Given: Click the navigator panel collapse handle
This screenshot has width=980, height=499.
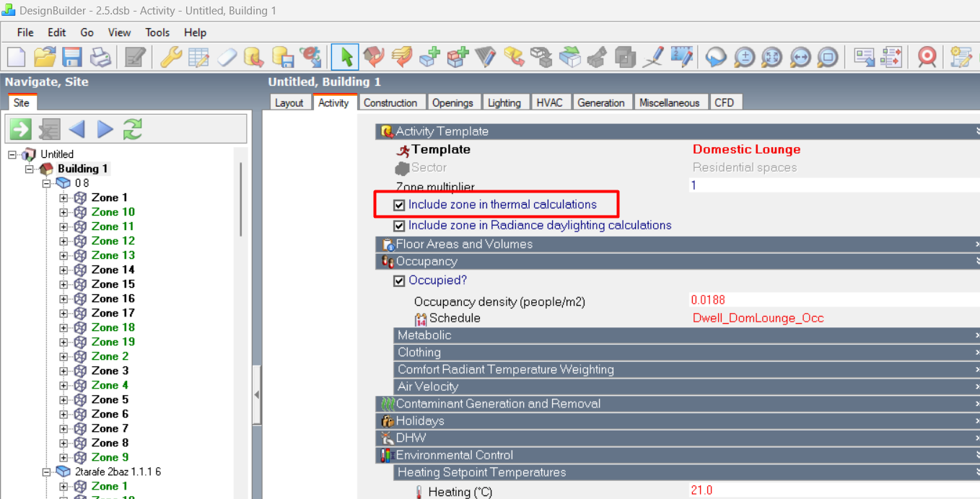Looking at the screenshot, I should pyautogui.click(x=256, y=395).
